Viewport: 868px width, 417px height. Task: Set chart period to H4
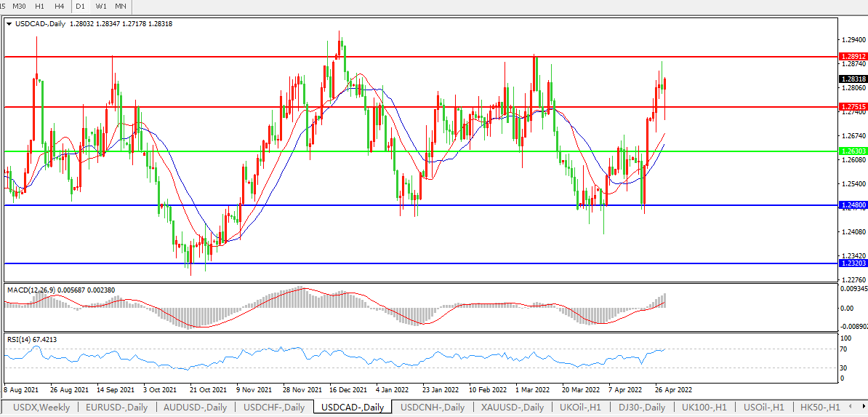tap(60, 6)
